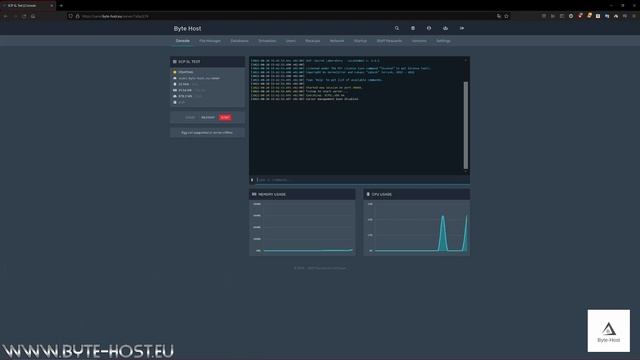Open a new browser tab with plus
The image size is (640, 360).
pyautogui.click(x=61, y=6)
